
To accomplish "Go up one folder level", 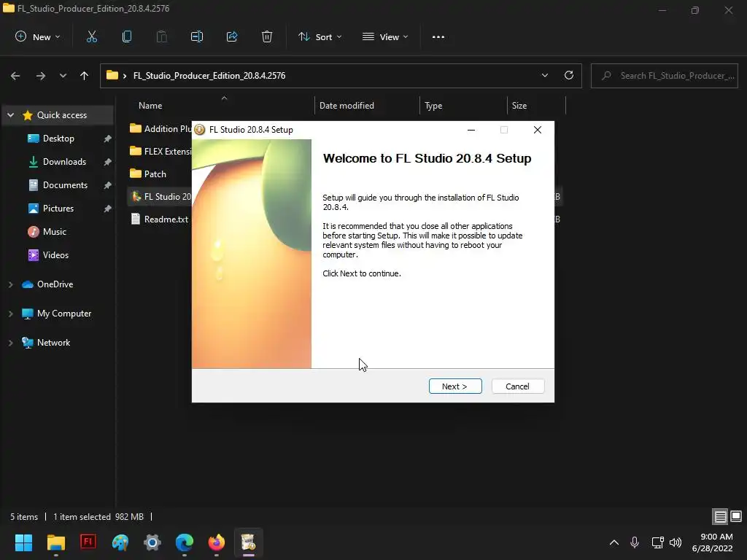I will pyautogui.click(x=85, y=76).
